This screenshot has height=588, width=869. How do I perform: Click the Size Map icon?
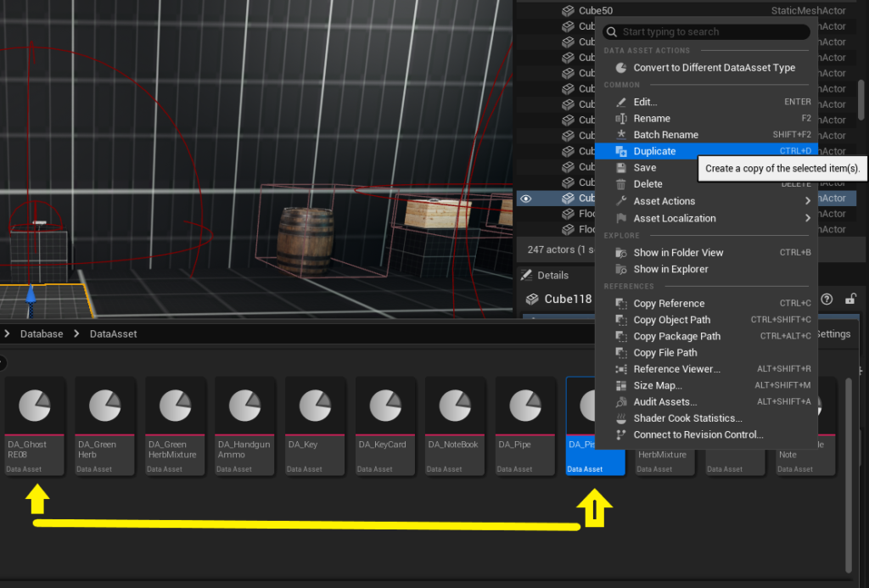click(x=621, y=386)
